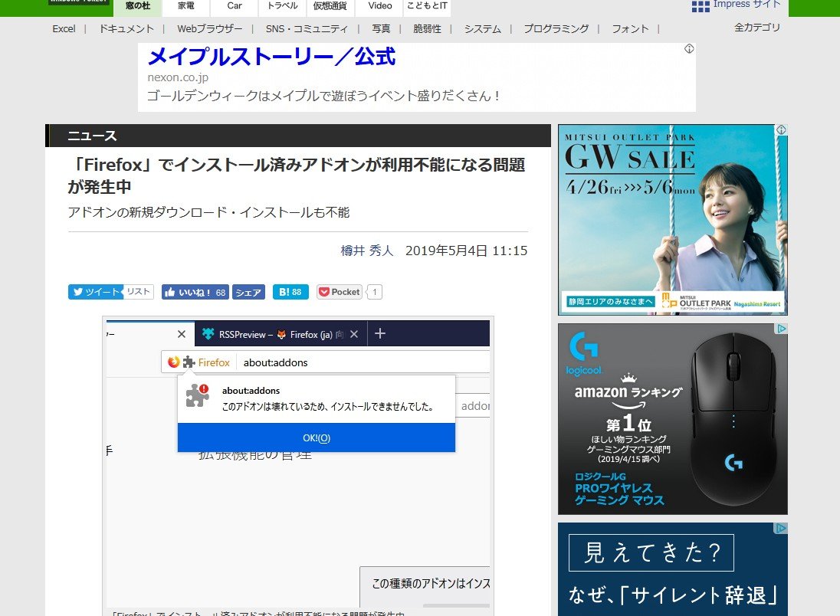Click the article headline about Firefox add-ons

[x=297, y=175]
